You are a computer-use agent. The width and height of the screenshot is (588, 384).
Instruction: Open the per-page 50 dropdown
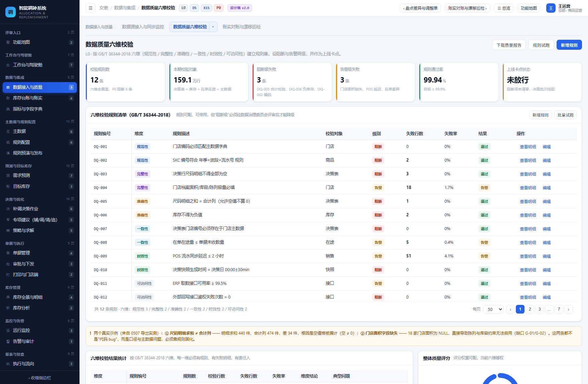[493, 309]
